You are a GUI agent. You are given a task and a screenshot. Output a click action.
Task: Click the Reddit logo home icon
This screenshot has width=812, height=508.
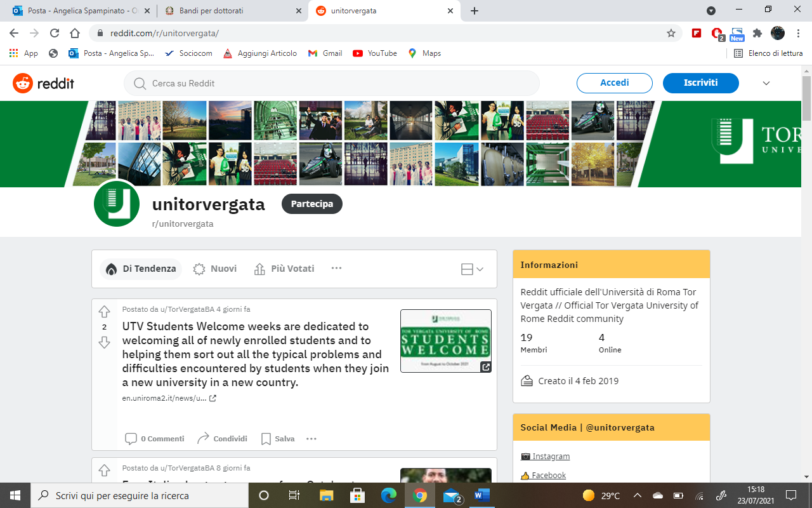(43, 83)
